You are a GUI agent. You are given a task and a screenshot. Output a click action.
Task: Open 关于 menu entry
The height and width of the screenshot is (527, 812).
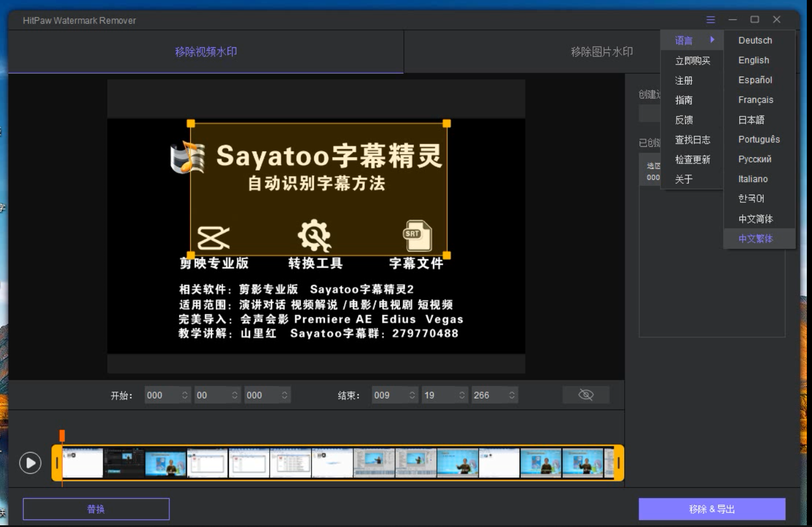tap(692, 179)
